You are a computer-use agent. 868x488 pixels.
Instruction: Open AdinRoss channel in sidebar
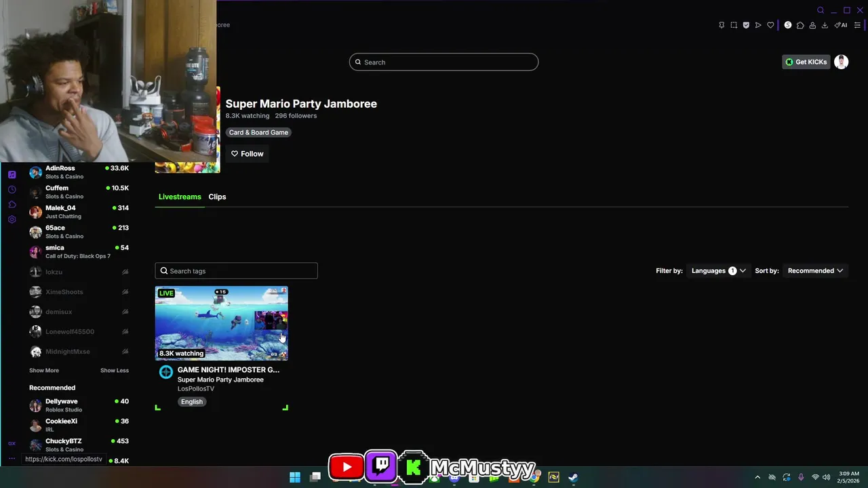coord(79,172)
